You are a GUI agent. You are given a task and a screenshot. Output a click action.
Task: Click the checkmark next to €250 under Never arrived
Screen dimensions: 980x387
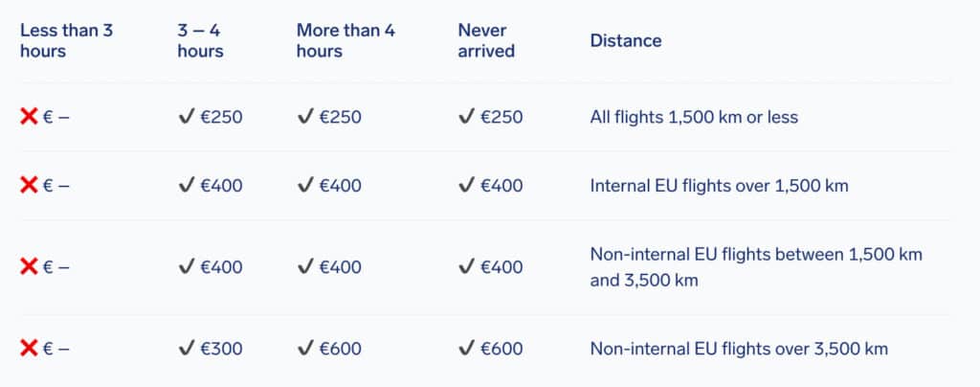click(467, 116)
